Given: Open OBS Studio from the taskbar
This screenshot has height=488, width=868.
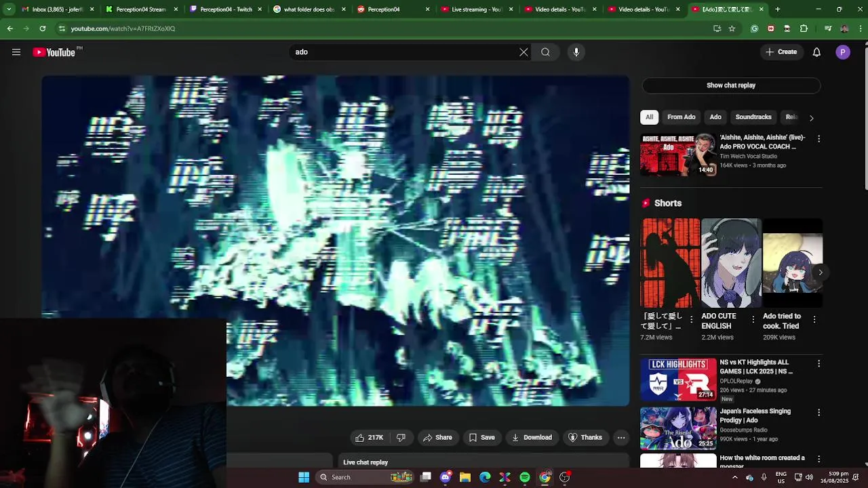Looking at the screenshot, I should coord(565,477).
